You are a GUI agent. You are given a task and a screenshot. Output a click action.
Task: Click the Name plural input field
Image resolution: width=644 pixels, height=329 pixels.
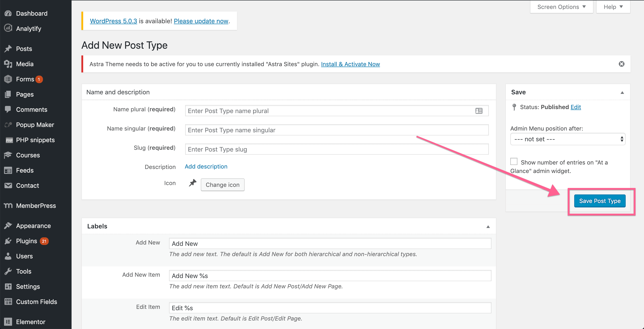click(x=337, y=111)
